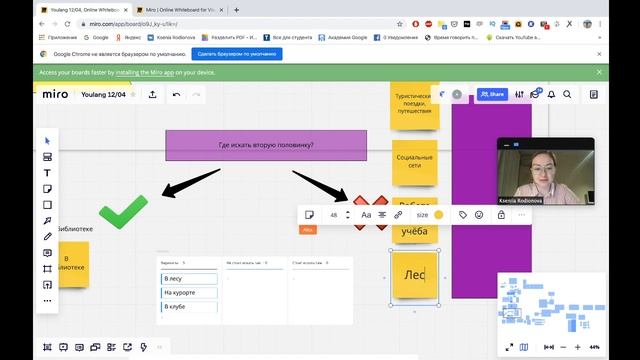Select the cursor tool in Miro's left toolbar
This screenshot has width=640, height=360.
47,141
